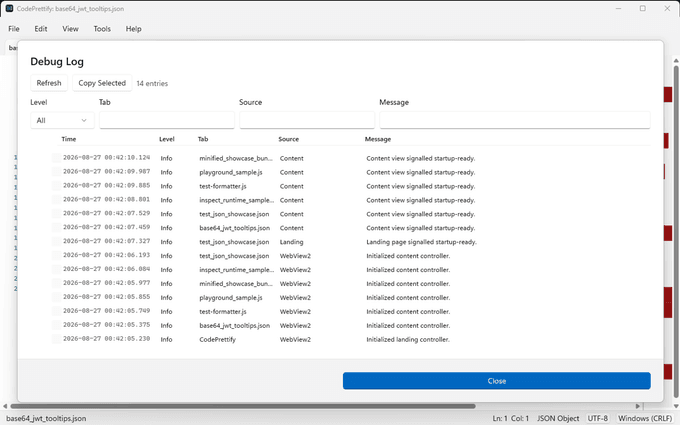The image size is (680, 425).
Task: Select the 00:42:06.193 log entry checkbox
Action: point(56,255)
